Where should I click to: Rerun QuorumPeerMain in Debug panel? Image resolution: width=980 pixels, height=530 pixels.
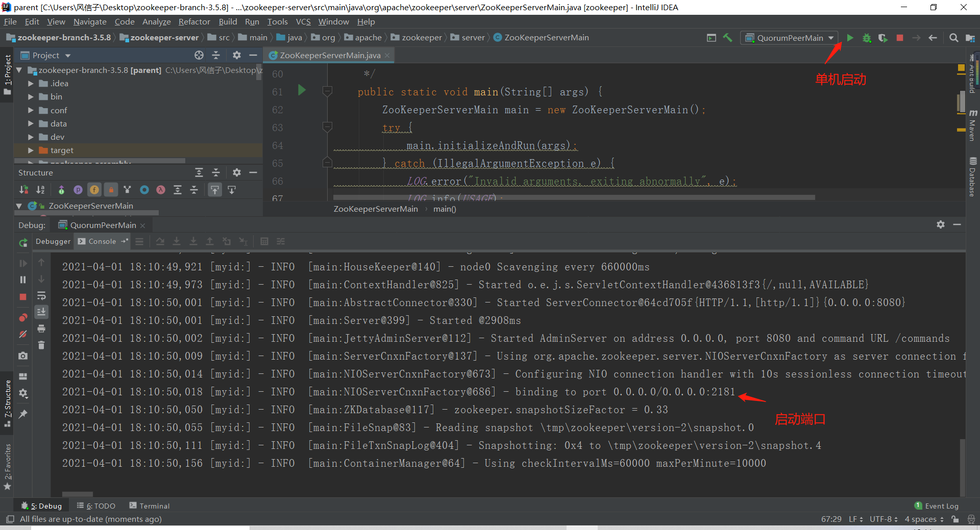point(23,243)
